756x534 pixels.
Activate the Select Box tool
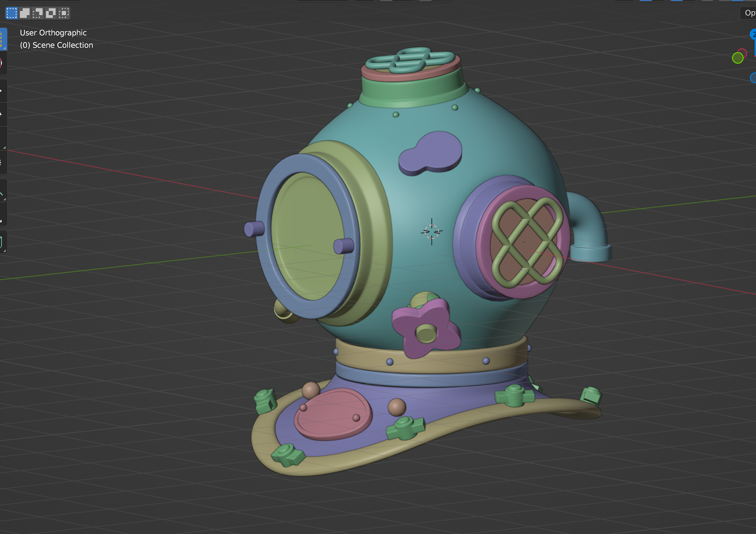(2, 39)
